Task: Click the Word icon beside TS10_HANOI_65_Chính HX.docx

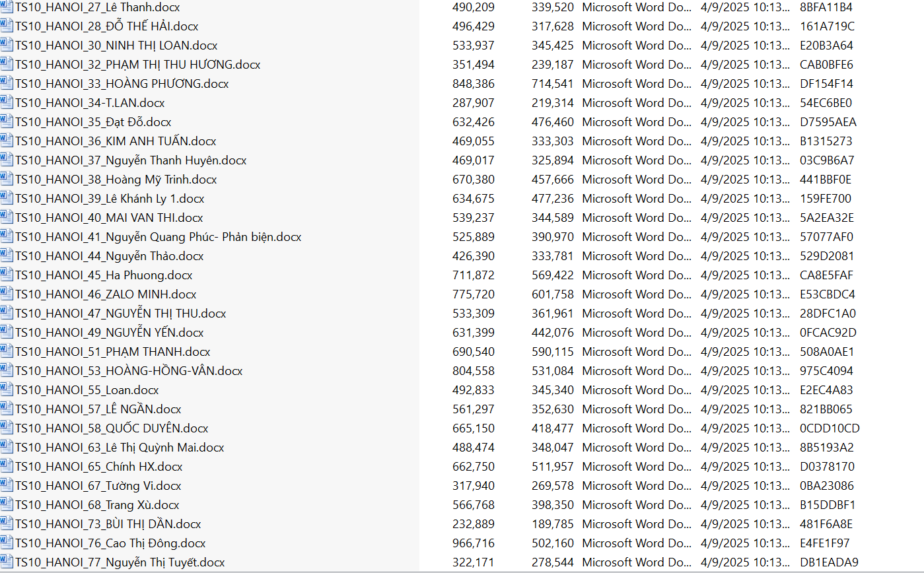Action: tap(7, 467)
